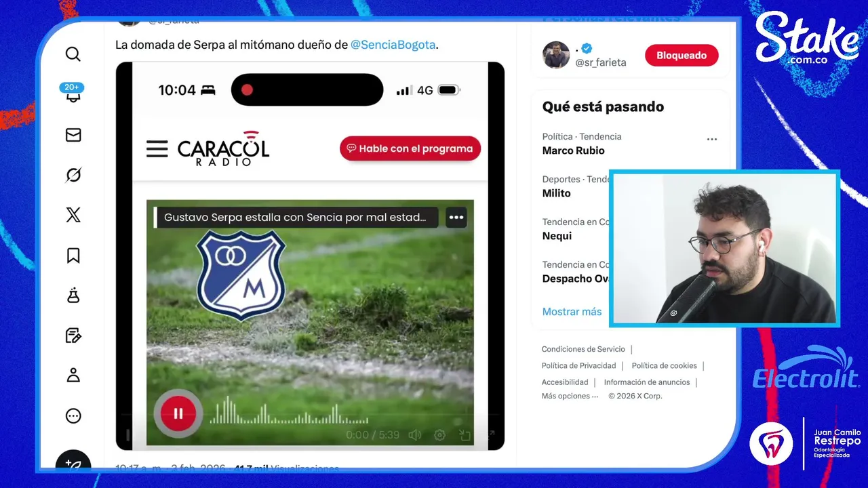Click the webcam overlay of the streamer
This screenshot has height=488, width=868.
[724, 248]
